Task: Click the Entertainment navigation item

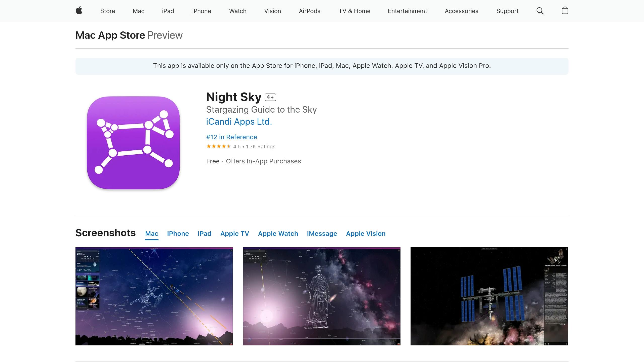Action: coord(407,11)
